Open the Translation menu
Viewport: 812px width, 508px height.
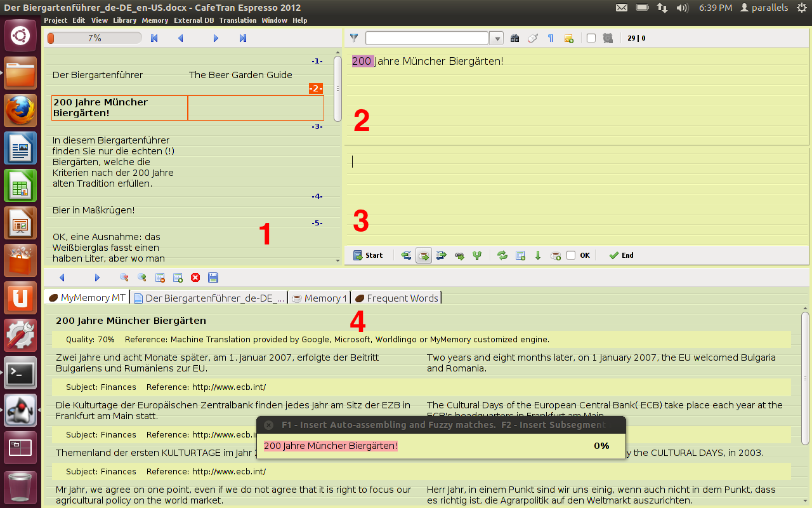[238, 20]
